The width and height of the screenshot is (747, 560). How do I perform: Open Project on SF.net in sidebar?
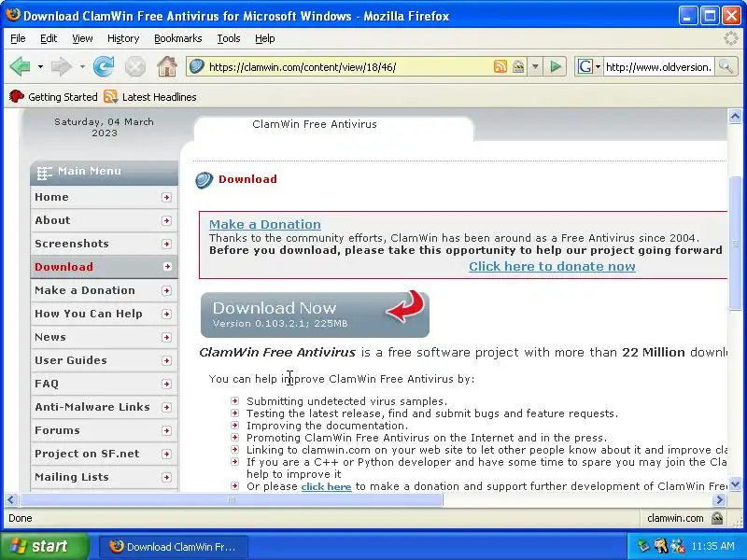(104, 454)
